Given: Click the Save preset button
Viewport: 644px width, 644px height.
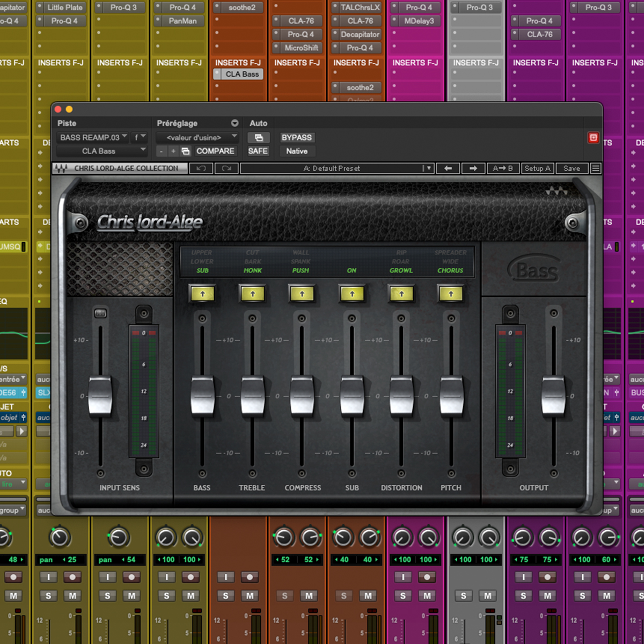Looking at the screenshot, I should click(x=572, y=169).
